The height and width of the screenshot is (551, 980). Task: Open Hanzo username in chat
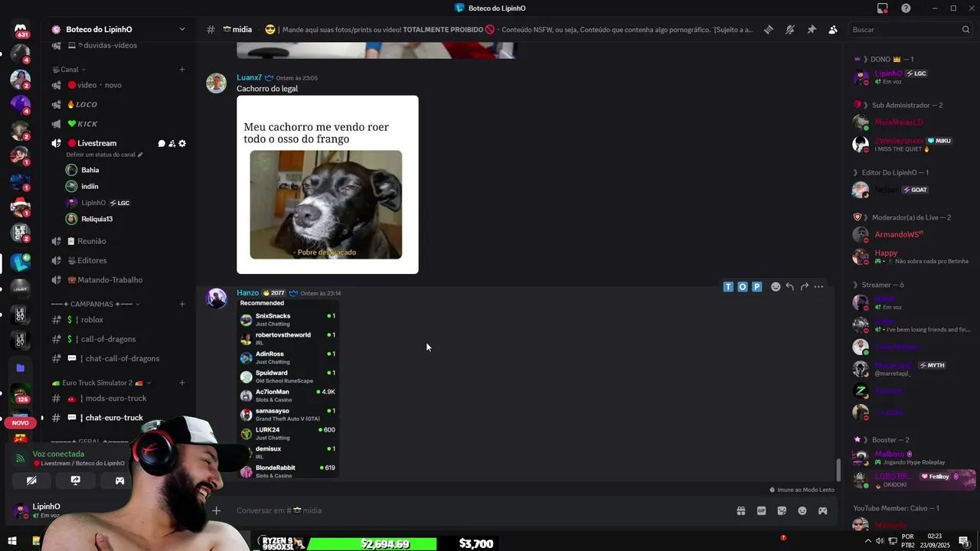247,293
